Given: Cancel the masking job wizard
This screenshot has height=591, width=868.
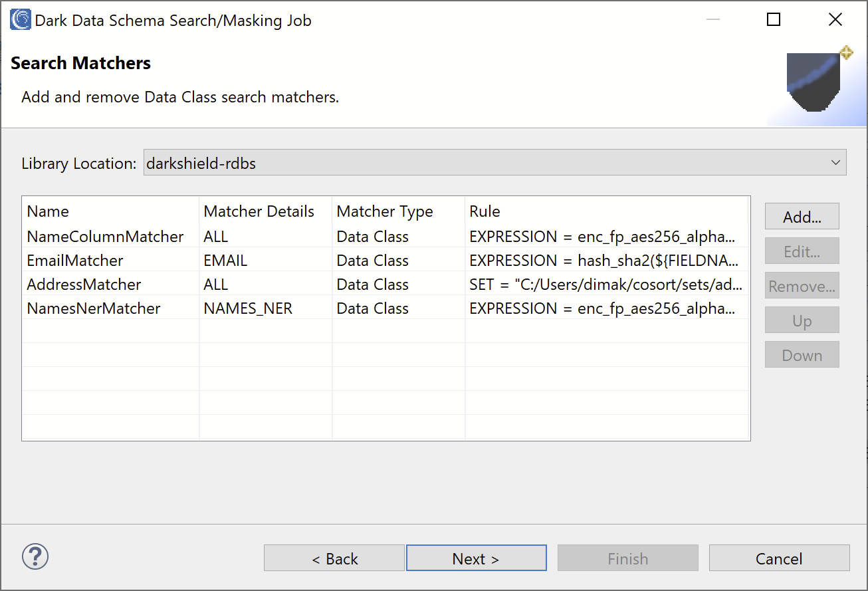Looking at the screenshot, I should (780, 558).
